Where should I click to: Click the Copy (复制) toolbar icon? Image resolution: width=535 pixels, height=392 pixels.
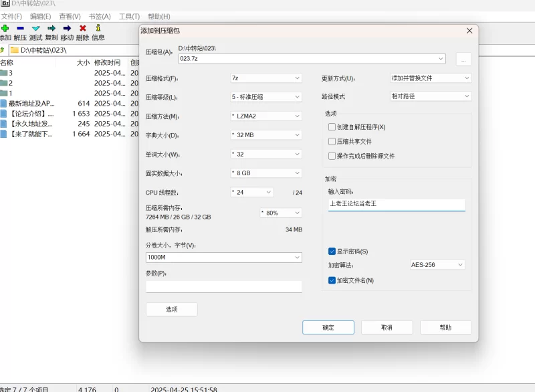[51, 28]
